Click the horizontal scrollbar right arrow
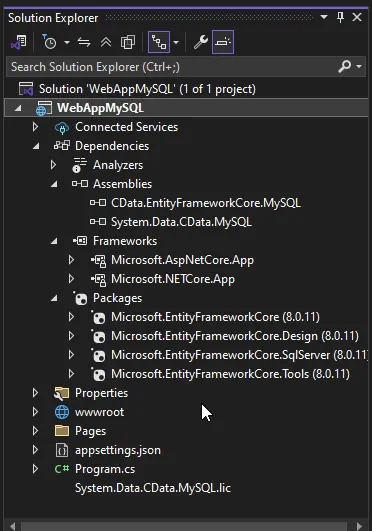Viewport: 372px width, 531px height. 359,526
